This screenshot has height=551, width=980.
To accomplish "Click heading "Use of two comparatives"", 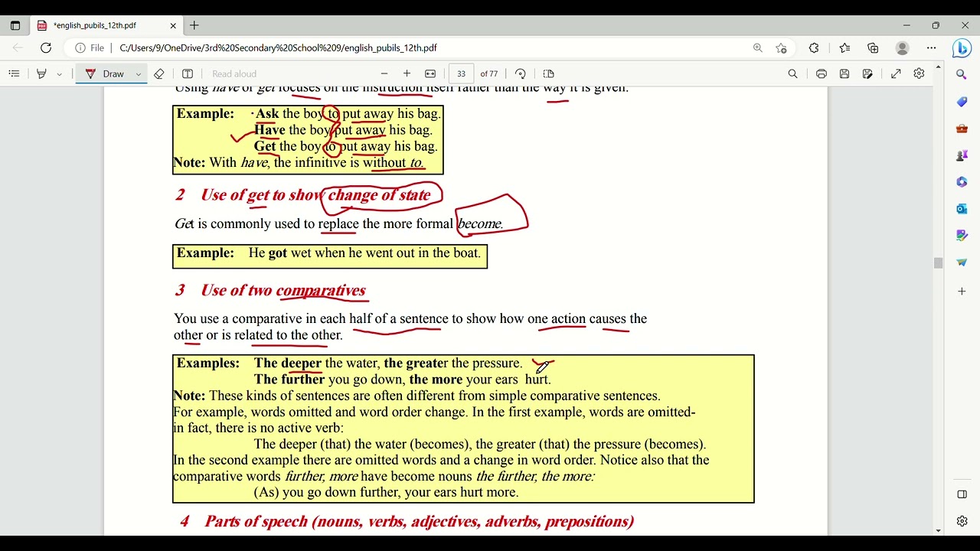I will click(283, 290).
